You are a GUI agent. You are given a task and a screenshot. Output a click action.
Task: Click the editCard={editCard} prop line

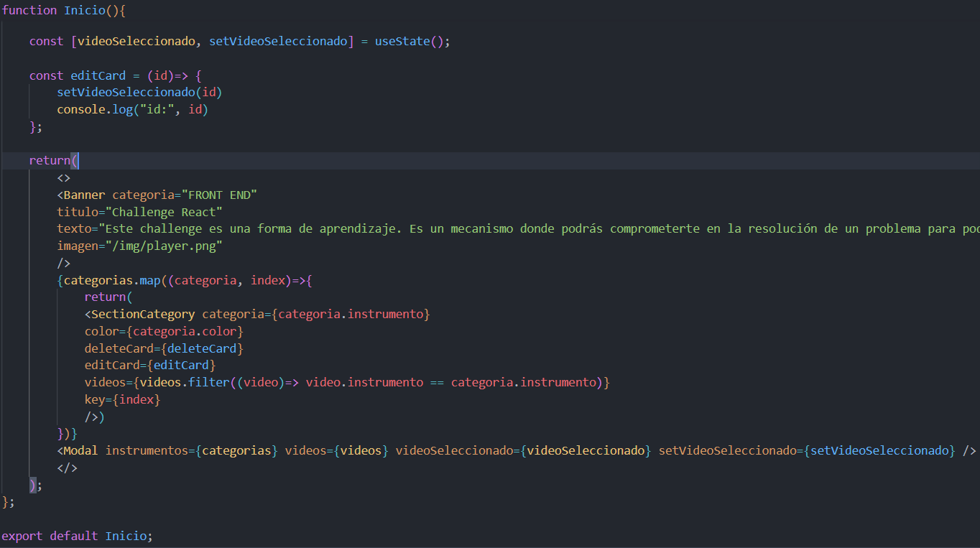pos(149,366)
